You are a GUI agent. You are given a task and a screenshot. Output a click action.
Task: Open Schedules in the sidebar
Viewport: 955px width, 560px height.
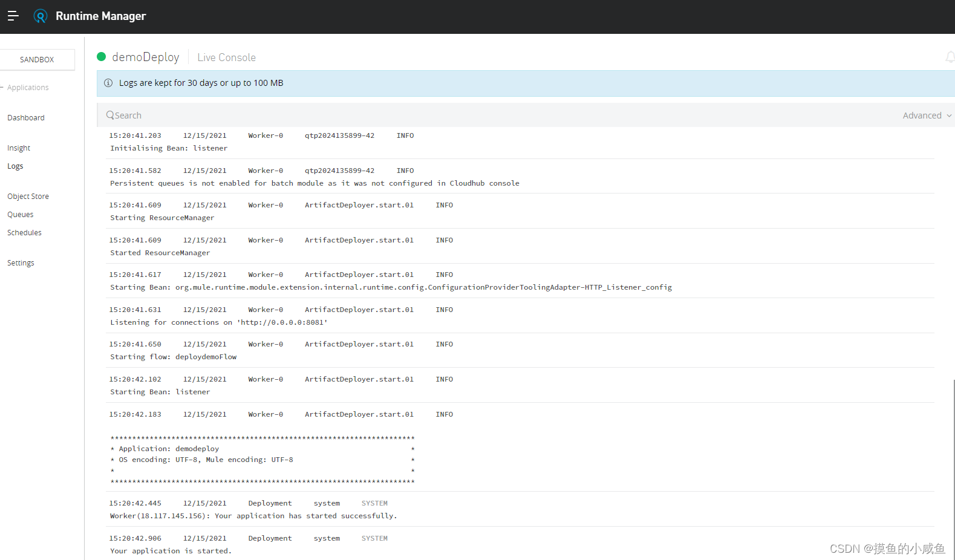24,233
